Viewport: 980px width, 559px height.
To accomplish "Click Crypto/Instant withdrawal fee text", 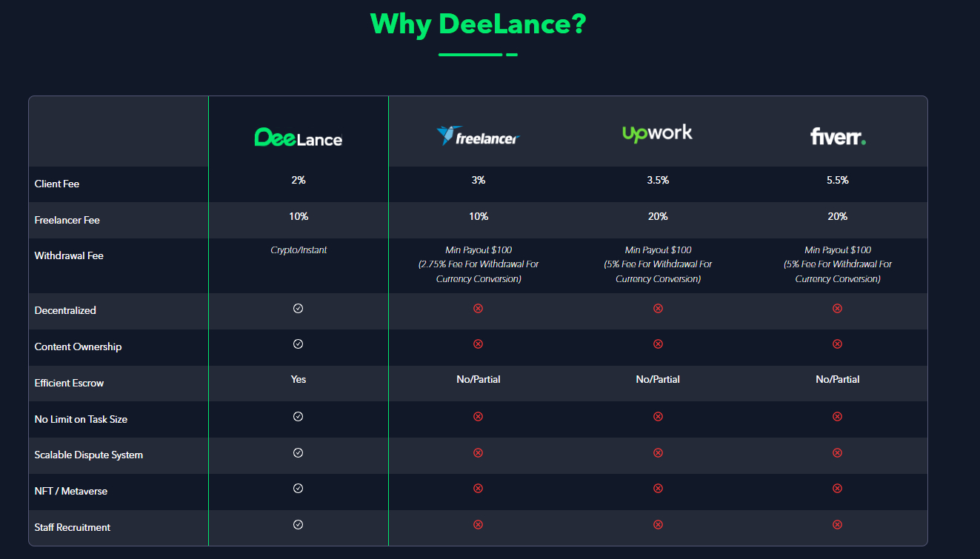I will (299, 250).
